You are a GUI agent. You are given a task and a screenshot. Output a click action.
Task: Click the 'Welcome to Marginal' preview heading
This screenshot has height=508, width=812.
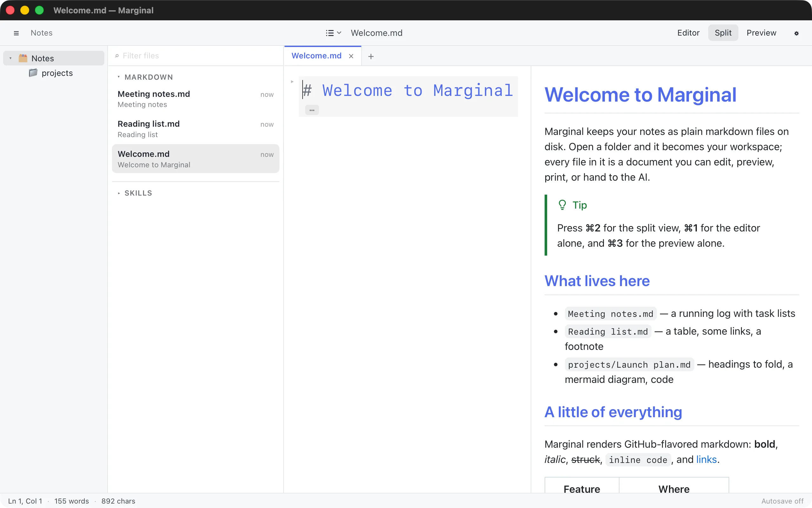640,94
